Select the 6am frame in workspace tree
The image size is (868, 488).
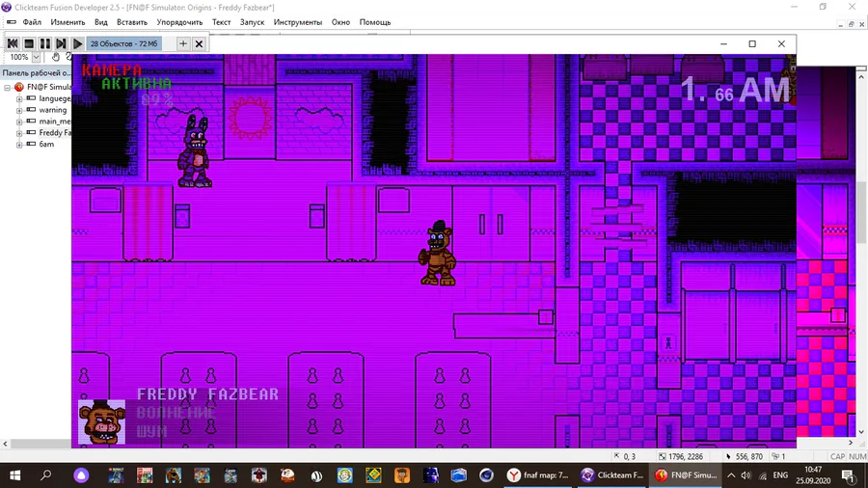tap(46, 145)
